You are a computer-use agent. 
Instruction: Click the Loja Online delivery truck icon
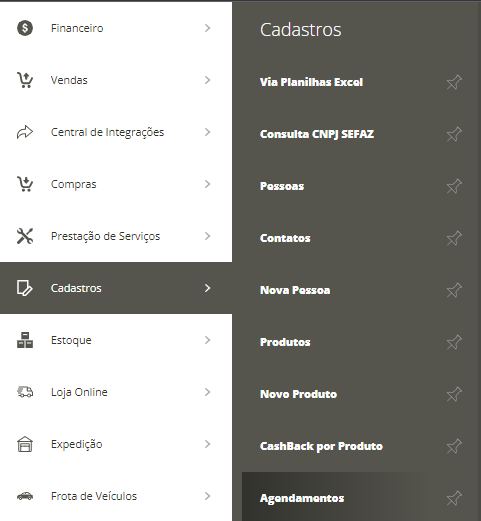point(25,392)
